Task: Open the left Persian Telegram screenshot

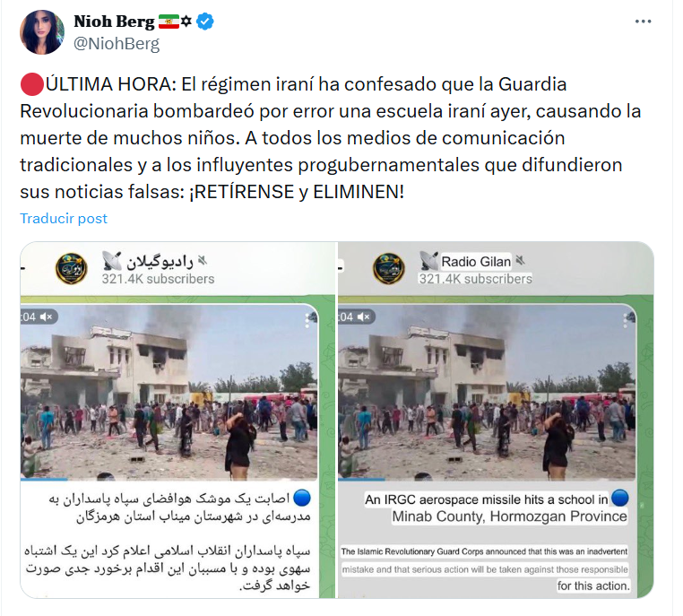Action: (x=178, y=420)
